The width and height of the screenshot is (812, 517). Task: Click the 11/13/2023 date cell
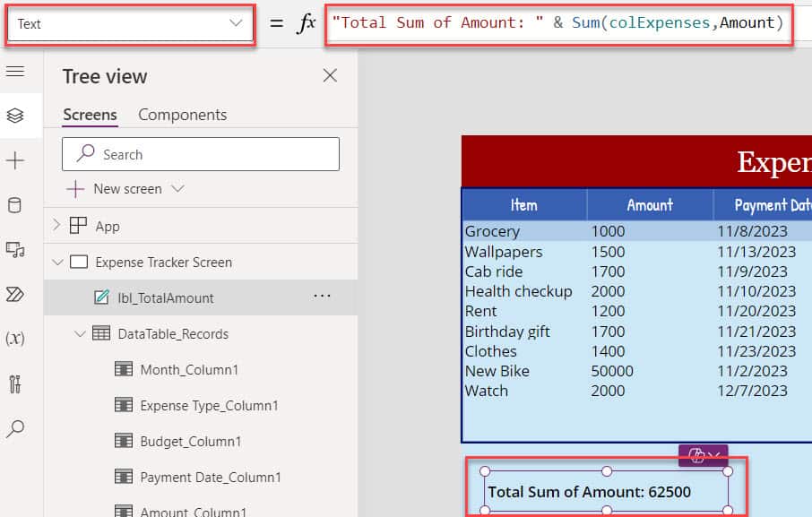[756, 252]
